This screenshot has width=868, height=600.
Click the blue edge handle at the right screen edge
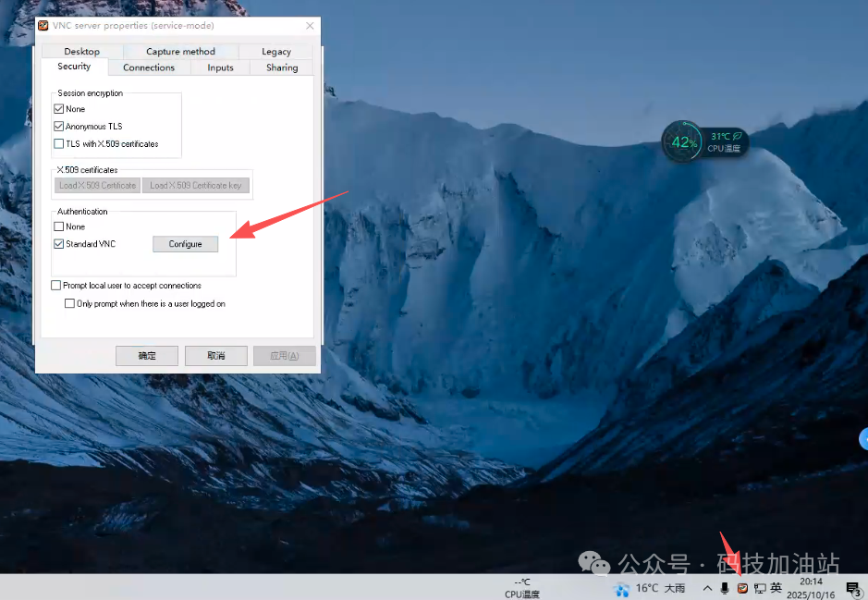pyautogui.click(x=863, y=439)
